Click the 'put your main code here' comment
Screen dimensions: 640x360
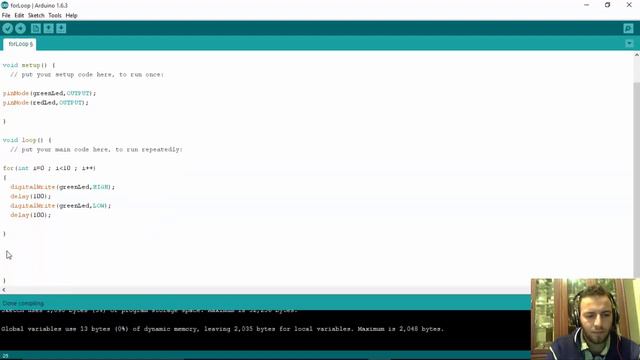[x=96, y=150]
